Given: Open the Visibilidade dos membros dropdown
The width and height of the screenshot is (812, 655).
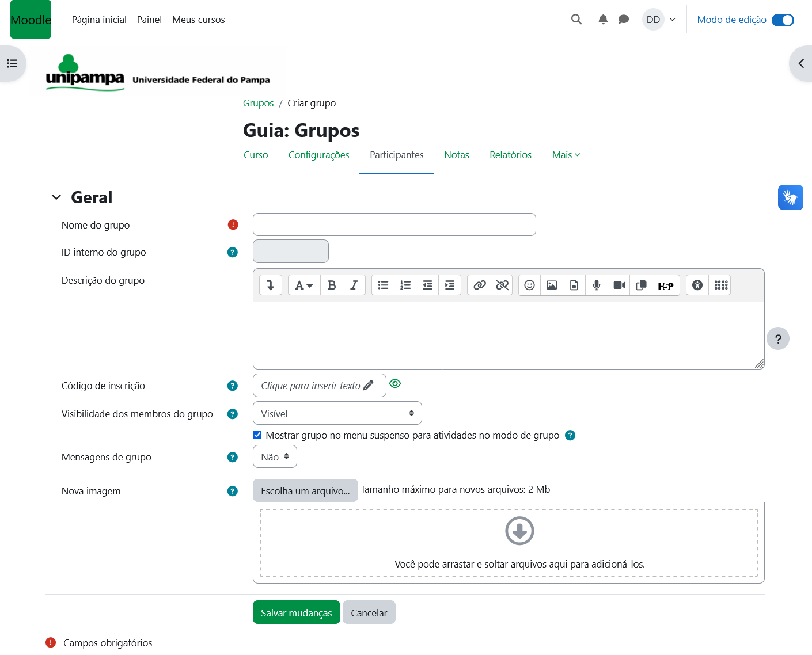Looking at the screenshot, I should (337, 413).
